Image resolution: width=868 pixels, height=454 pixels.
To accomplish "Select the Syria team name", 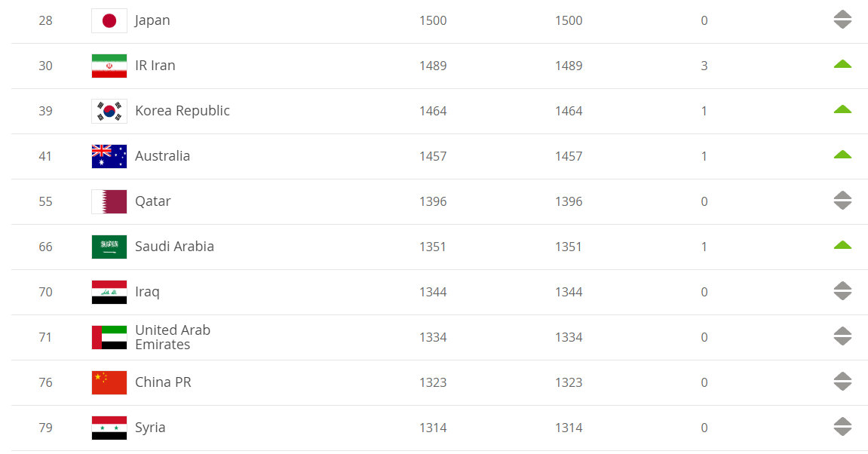I will 150,428.
